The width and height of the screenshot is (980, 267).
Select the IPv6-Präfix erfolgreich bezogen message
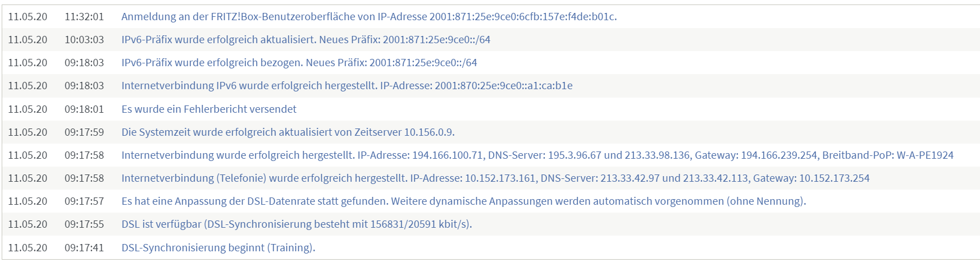point(299,63)
